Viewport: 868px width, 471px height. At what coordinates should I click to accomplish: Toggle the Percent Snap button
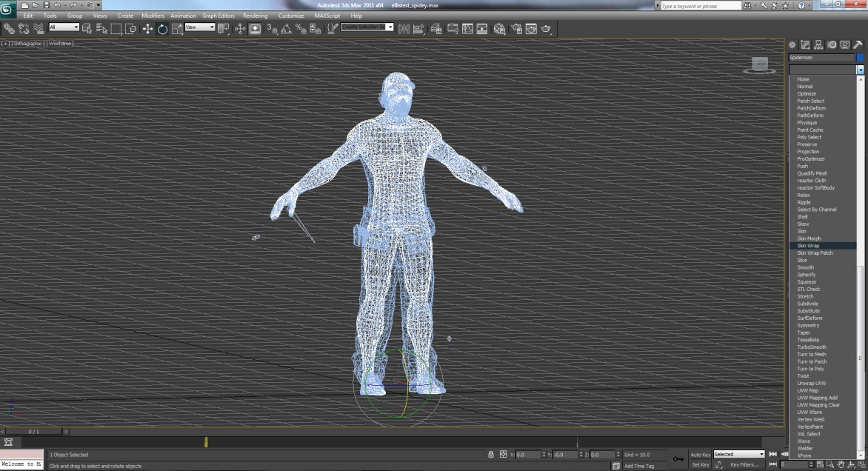tap(301, 29)
